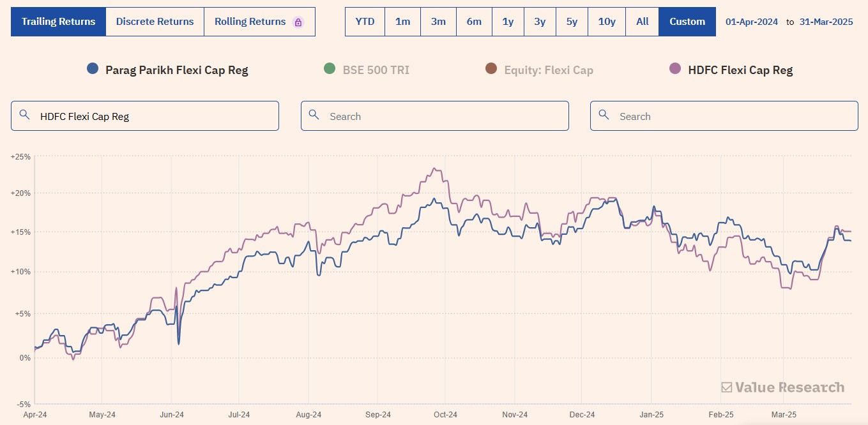Select the YTD period button
868x425 pixels.
pyautogui.click(x=365, y=22)
